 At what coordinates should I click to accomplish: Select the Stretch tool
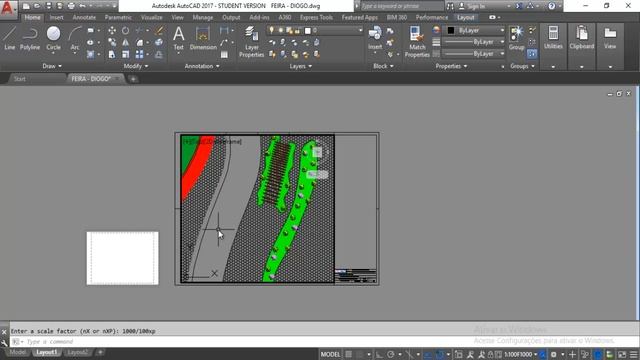(x=111, y=54)
